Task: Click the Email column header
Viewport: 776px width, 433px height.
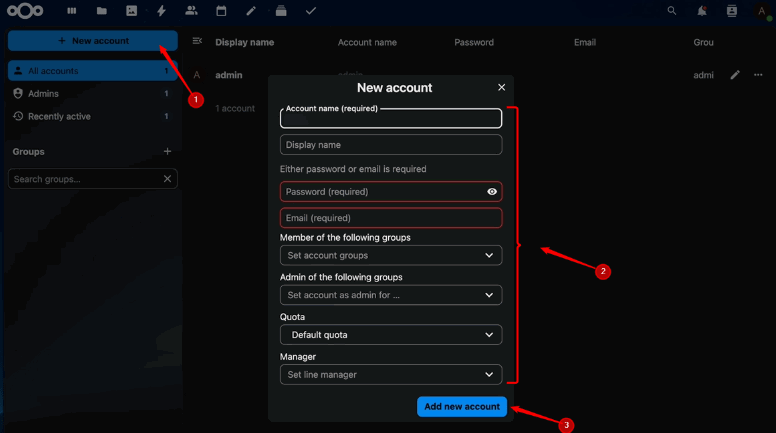Action: click(x=584, y=42)
